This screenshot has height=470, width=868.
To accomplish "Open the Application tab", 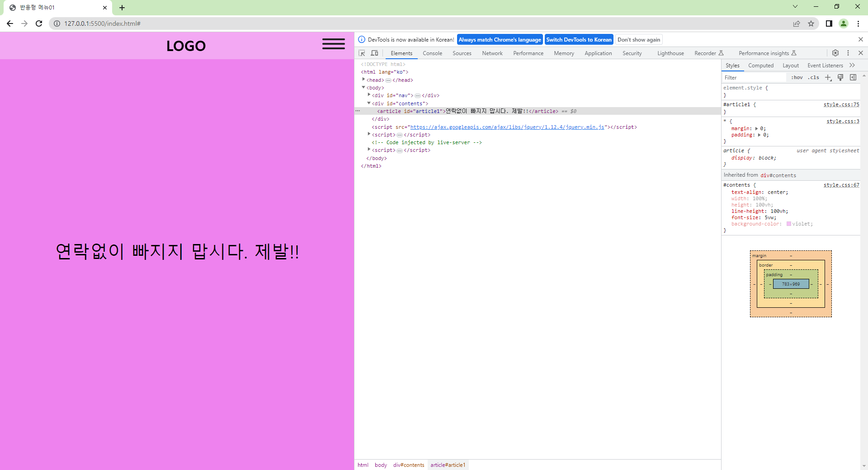I will point(598,53).
